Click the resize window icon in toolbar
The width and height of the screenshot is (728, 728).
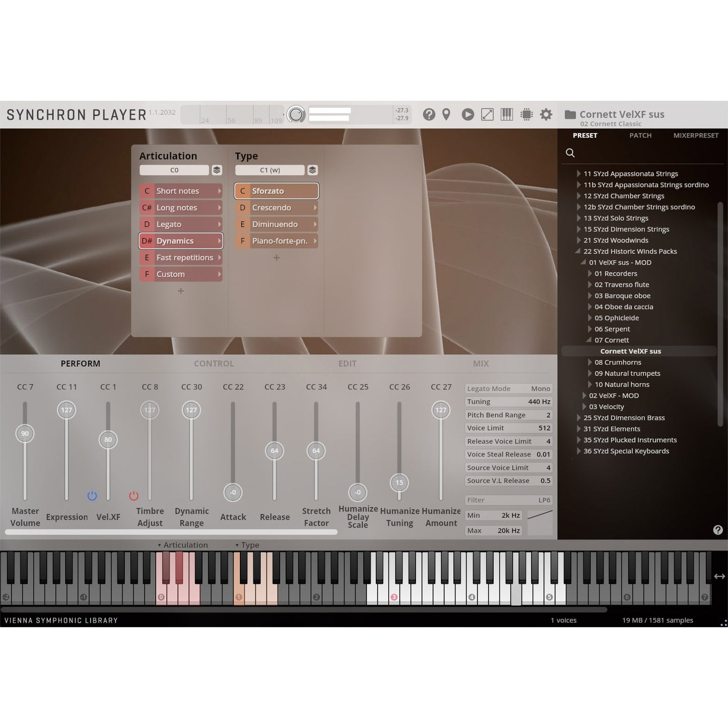click(487, 115)
